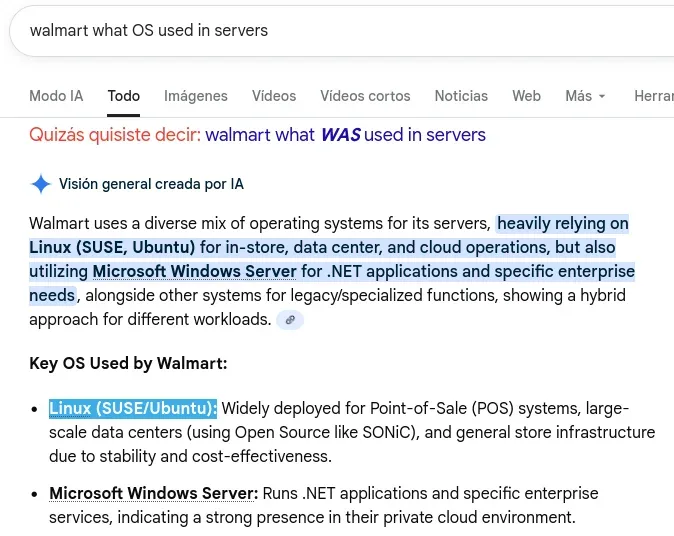Open the Microsoft Windows Server bullet link
Screen dimensions: 674x536
pos(153,493)
